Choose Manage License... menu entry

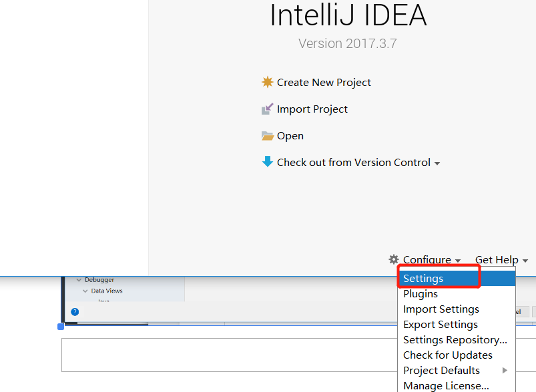tap(457, 385)
